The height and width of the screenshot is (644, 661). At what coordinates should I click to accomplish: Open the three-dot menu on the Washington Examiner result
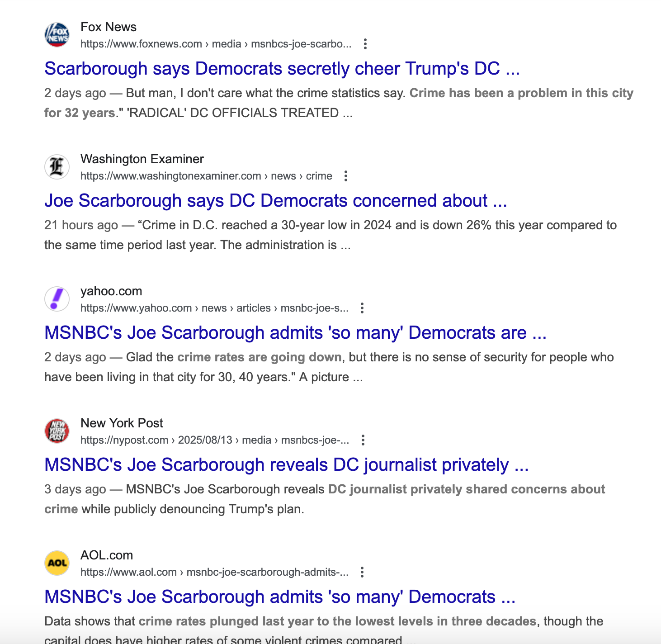pyautogui.click(x=346, y=176)
